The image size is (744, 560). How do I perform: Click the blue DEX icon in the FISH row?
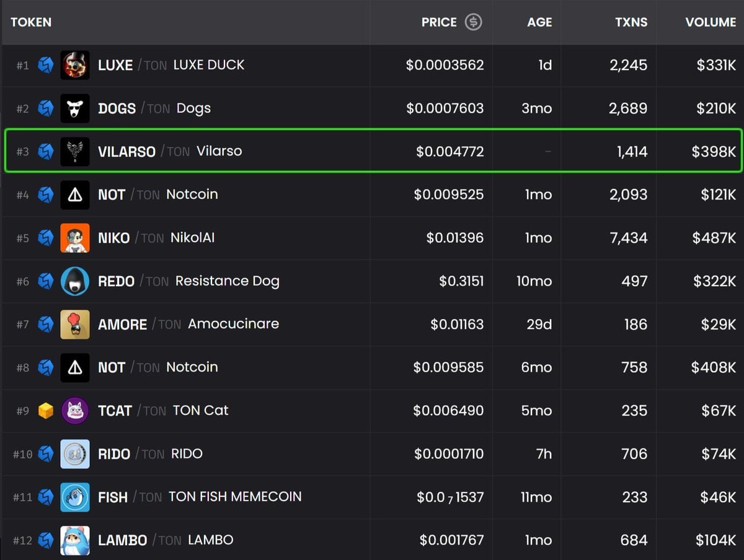45,497
